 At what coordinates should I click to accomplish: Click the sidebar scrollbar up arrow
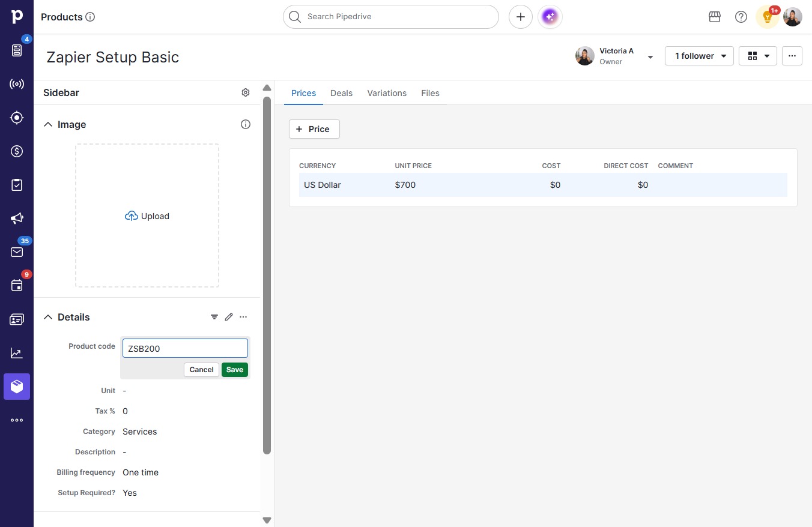pyautogui.click(x=267, y=88)
